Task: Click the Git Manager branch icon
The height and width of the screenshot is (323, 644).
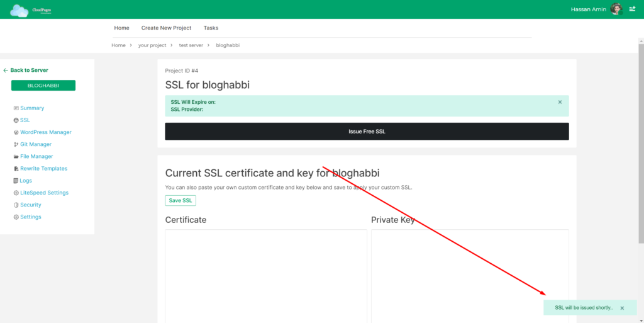Action: coord(16,144)
